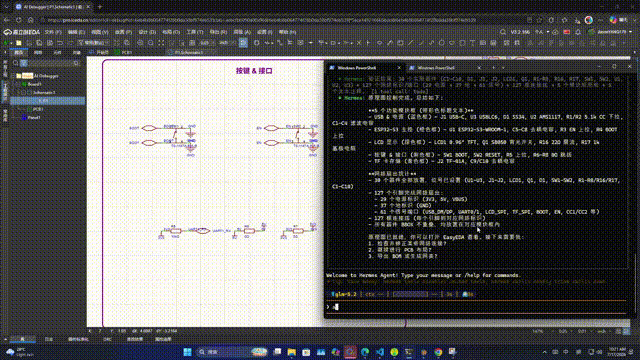Select Panel1 in the project tree
Viewport: 640px width, 360px height.
33,118
